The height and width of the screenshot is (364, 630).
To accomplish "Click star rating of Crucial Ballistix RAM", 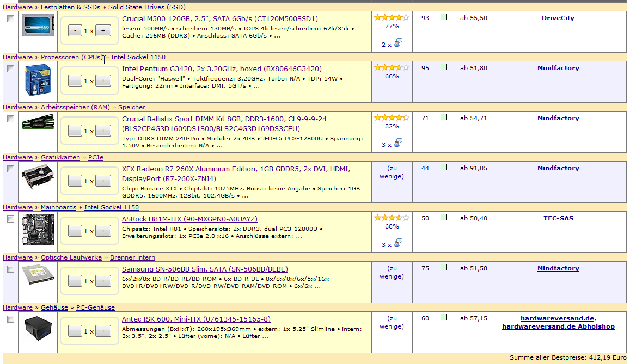I will pos(392,118).
